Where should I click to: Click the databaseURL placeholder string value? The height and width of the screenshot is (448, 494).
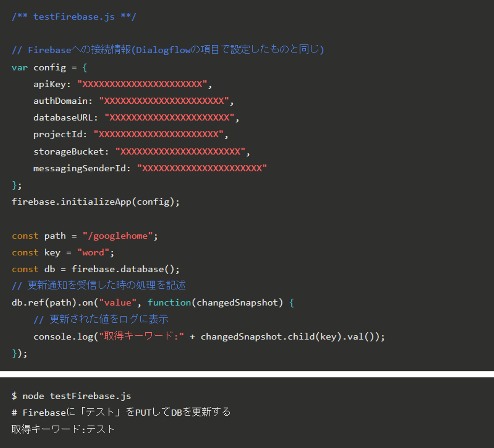point(169,118)
